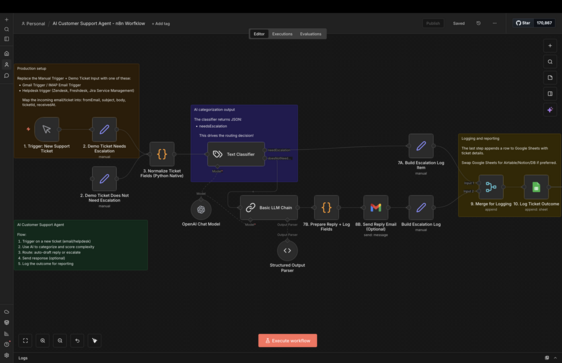
Task: Select the Trigger: New Support Ticket node
Action: (x=47, y=129)
